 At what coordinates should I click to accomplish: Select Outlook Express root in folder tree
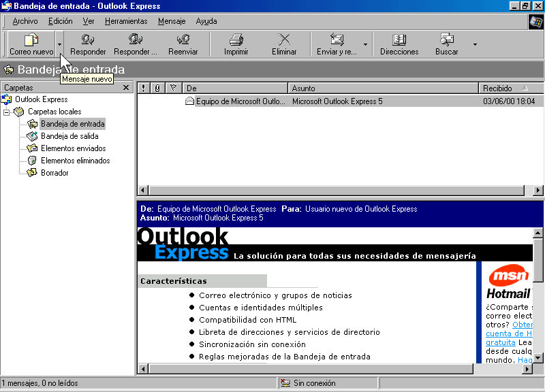[41, 99]
